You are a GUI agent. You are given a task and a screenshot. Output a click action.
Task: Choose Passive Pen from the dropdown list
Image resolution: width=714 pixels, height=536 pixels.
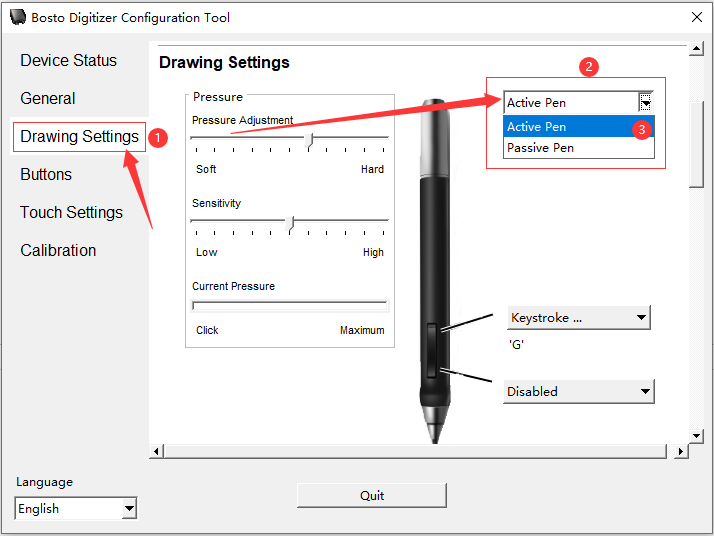579,148
